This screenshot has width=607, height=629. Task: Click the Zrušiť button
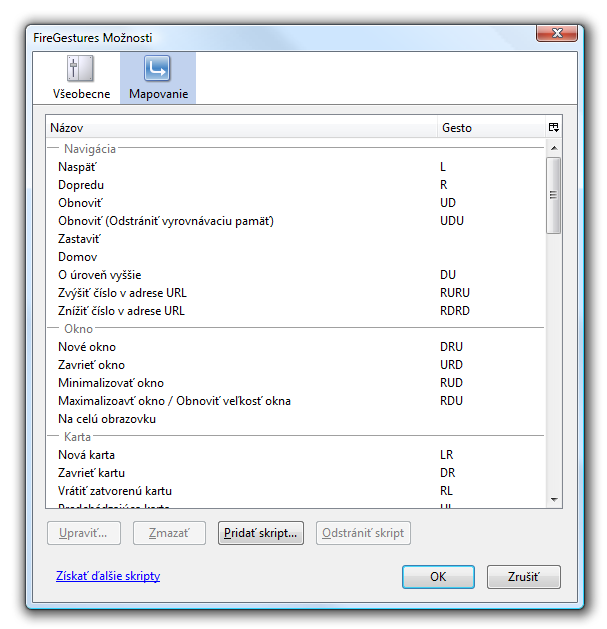point(524,577)
